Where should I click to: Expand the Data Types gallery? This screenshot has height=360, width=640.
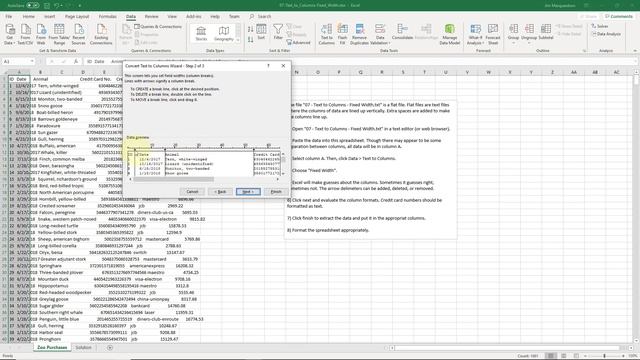(x=238, y=40)
